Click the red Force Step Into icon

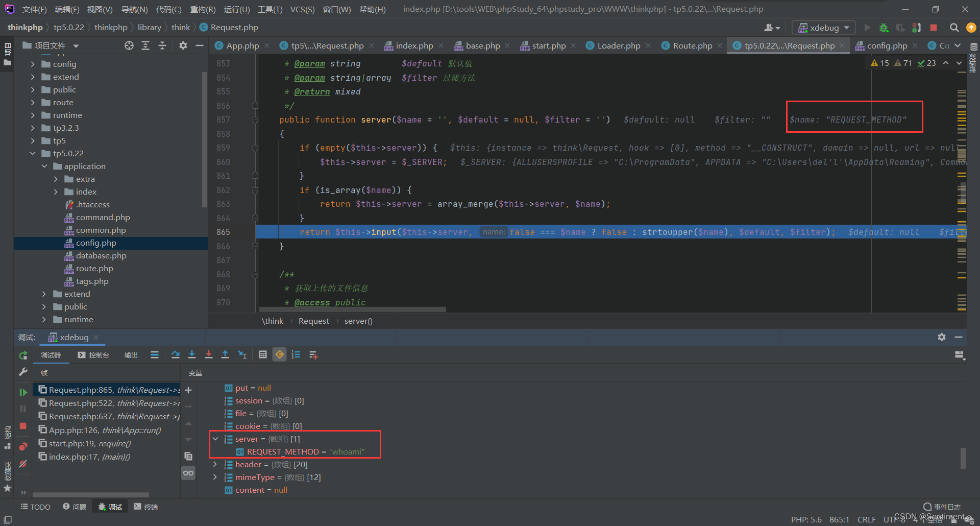coord(209,354)
